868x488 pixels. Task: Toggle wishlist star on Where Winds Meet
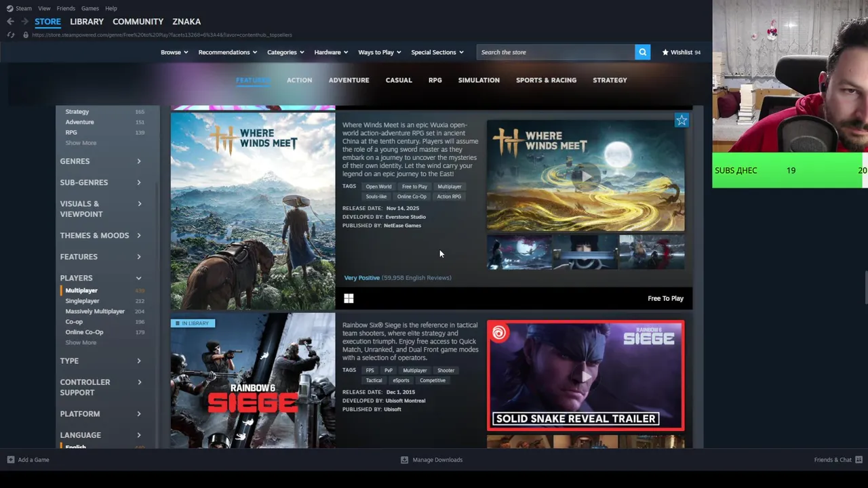click(x=682, y=121)
